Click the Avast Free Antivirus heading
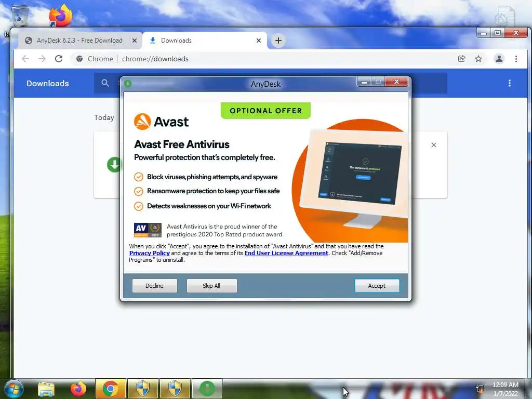The image size is (532, 399). pyautogui.click(x=181, y=144)
